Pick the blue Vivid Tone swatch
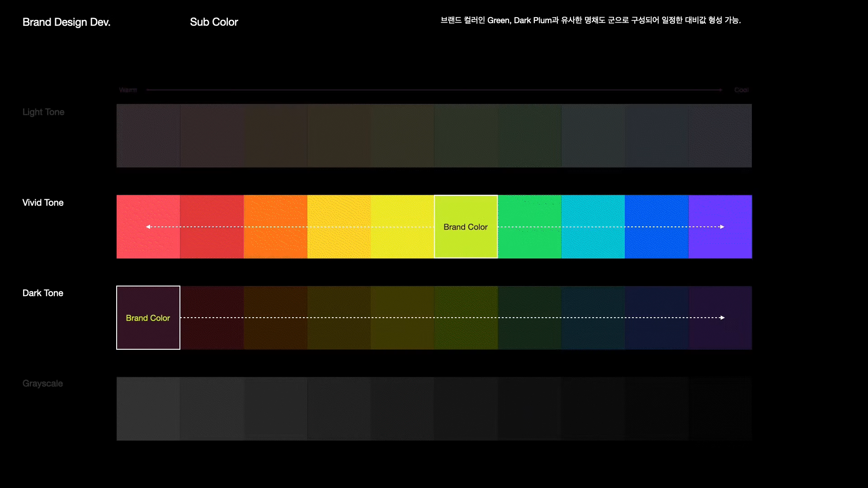This screenshot has height=488, width=868. [x=657, y=227]
